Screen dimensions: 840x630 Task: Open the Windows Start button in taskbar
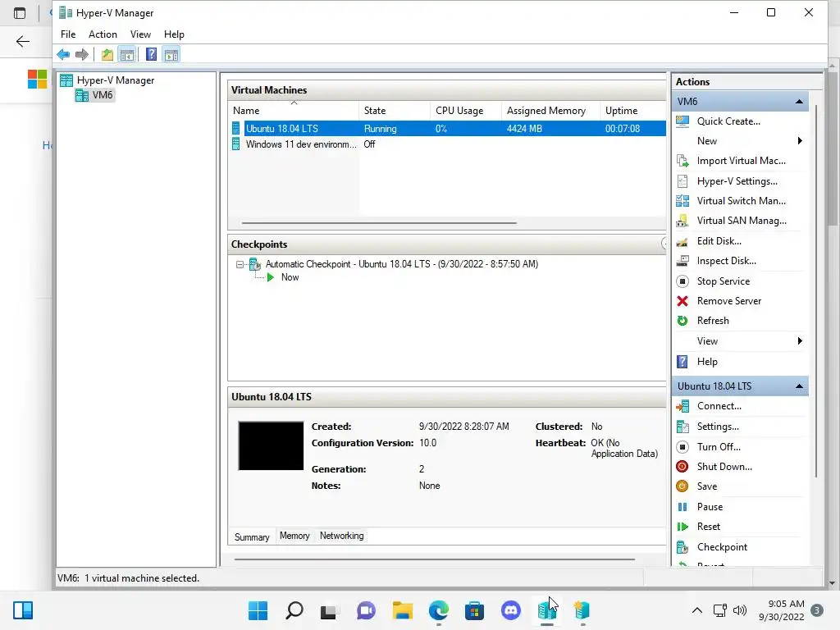click(258, 610)
